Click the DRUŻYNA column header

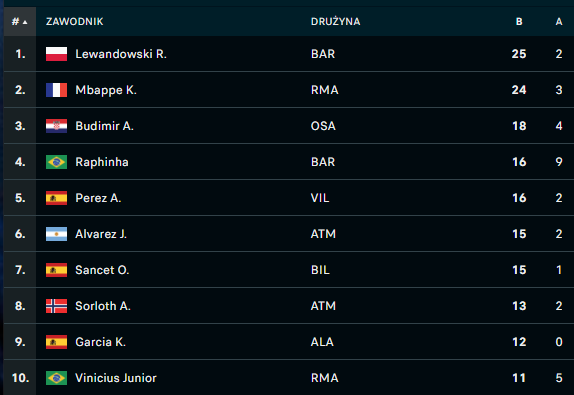(x=336, y=22)
